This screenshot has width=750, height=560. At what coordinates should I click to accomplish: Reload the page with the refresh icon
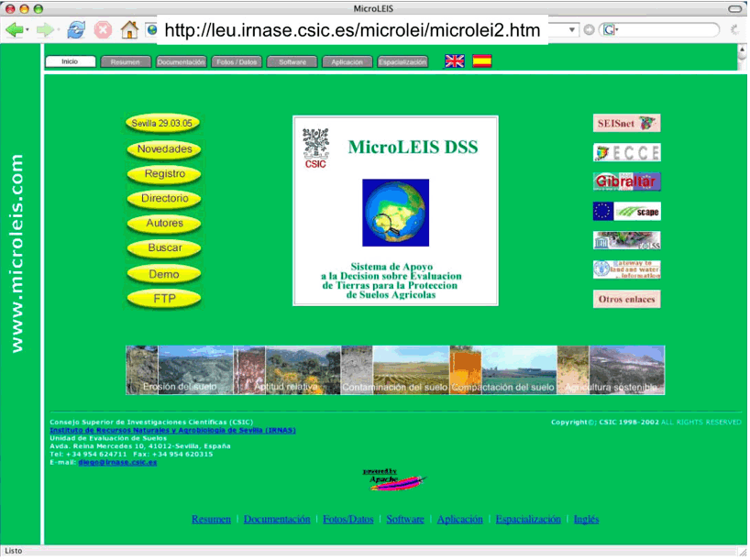coord(76,29)
